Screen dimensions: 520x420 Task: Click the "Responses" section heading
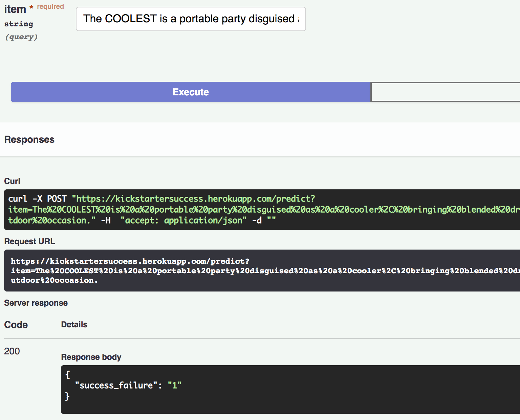29,140
